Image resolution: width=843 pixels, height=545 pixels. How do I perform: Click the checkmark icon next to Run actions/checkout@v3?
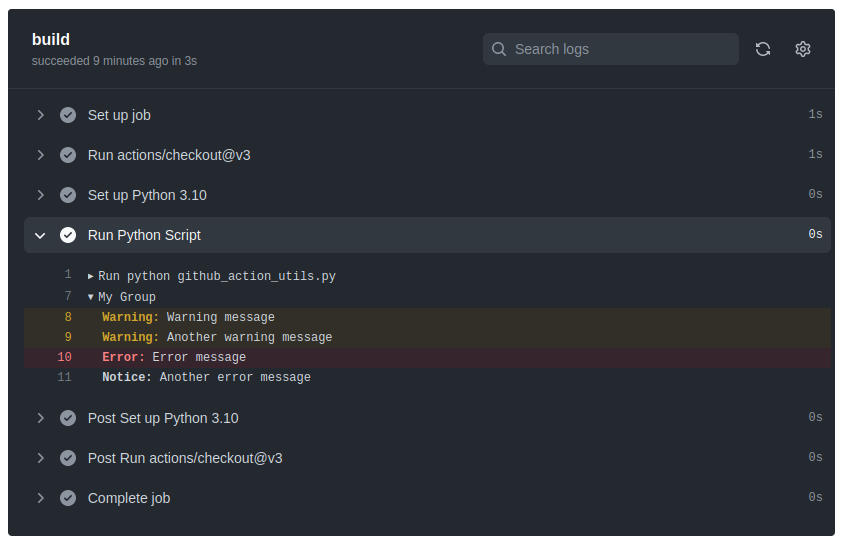68,155
